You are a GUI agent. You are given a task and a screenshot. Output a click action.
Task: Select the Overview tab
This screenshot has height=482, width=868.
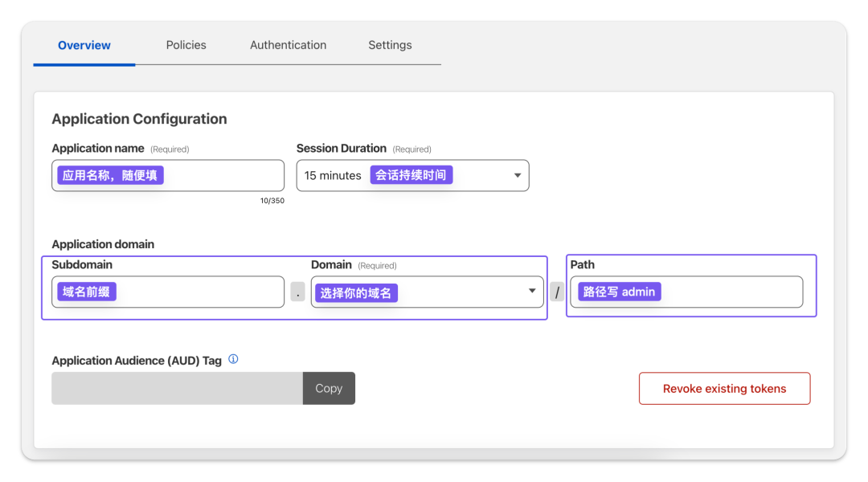coord(84,45)
